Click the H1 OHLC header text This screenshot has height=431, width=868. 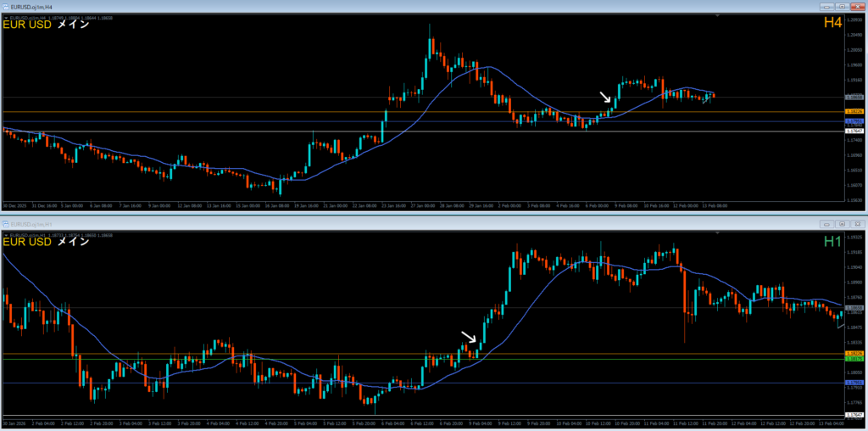(61, 236)
